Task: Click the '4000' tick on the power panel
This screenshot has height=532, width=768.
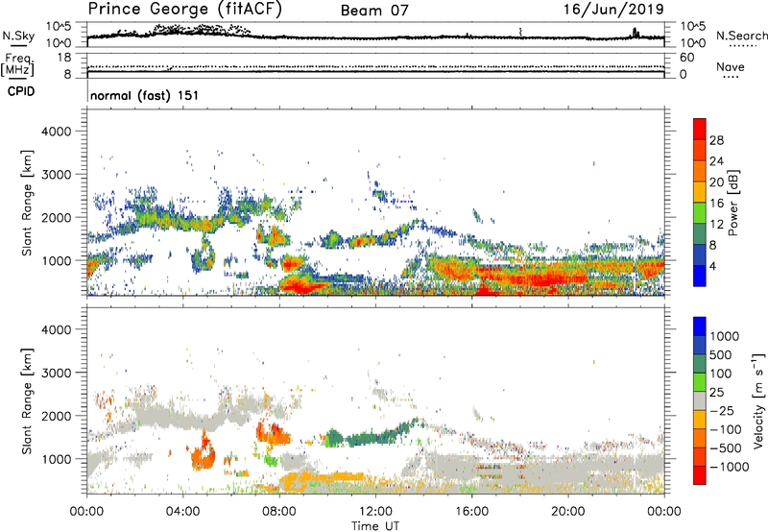Action: pyautogui.click(x=57, y=132)
